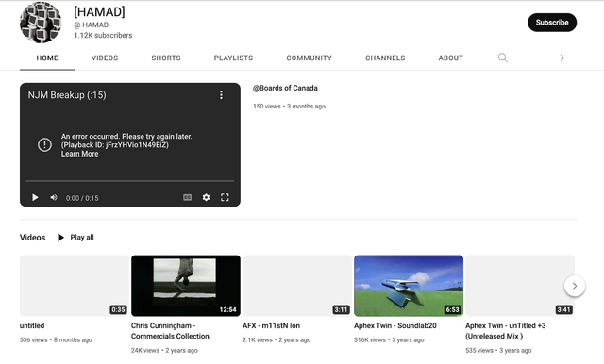Open the COMMUNITY tab
Viewport: 604px width, 364px height.
[x=309, y=58]
